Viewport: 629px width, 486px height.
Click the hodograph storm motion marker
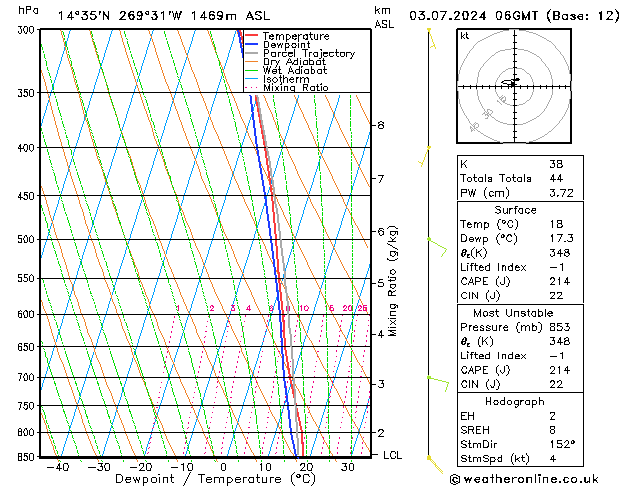pos(515,80)
